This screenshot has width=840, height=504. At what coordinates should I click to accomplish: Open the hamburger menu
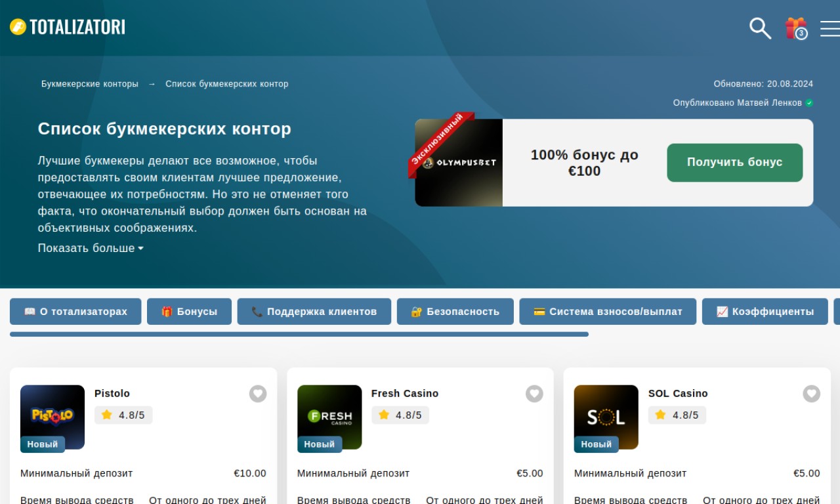point(830,29)
